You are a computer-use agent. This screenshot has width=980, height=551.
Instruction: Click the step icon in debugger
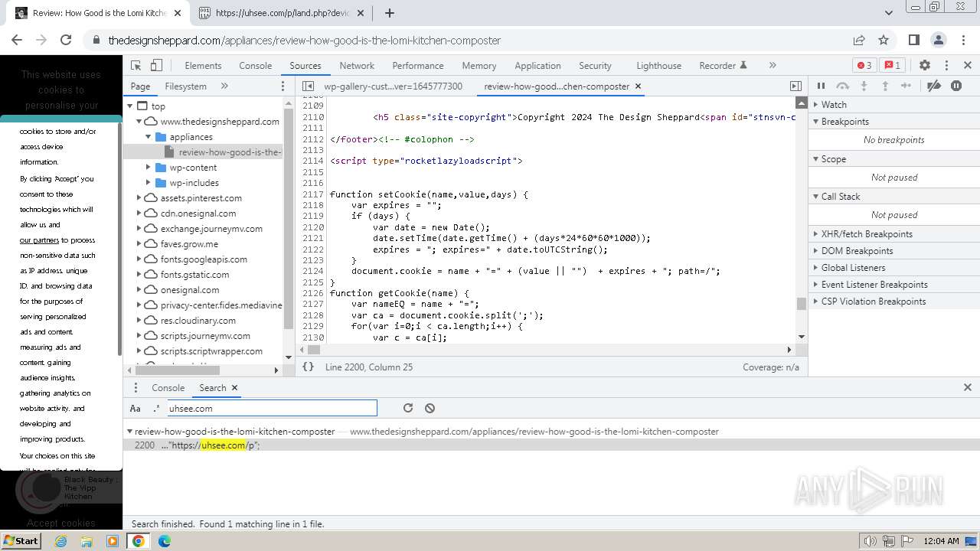coord(906,86)
